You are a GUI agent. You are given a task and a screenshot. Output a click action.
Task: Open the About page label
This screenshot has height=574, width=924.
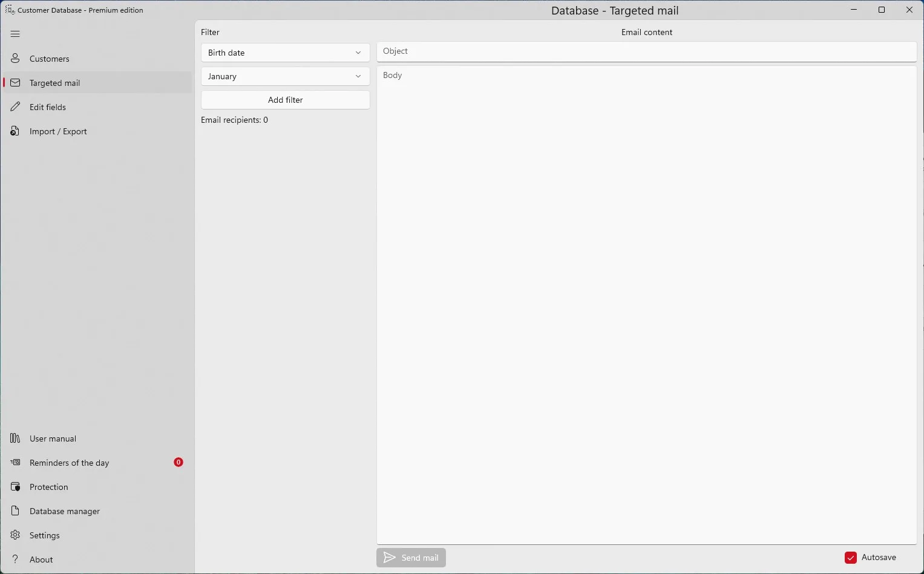41,559
